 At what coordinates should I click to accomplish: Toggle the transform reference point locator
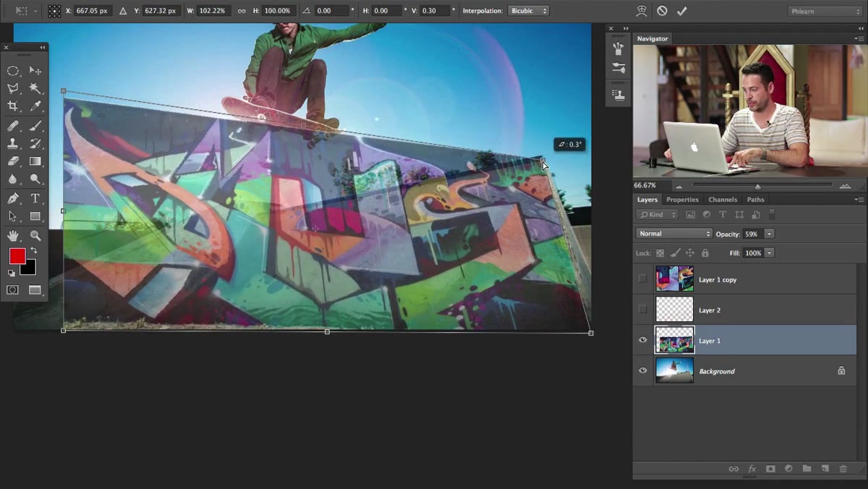[54, 11]
